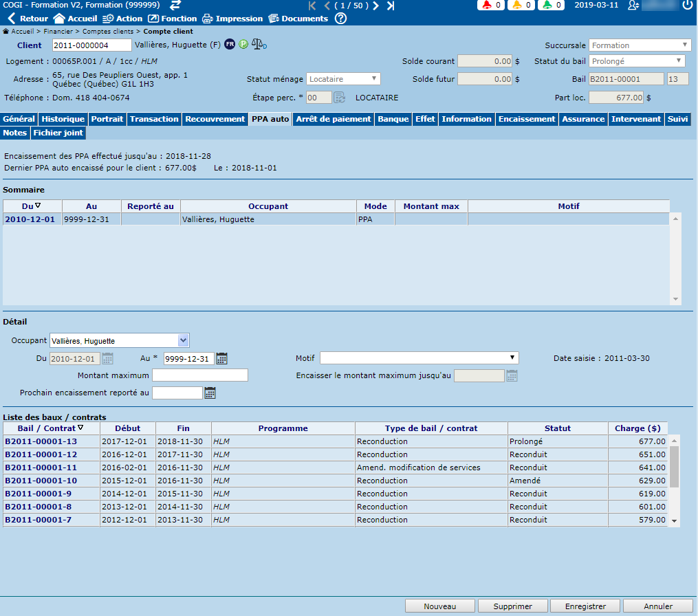Click the green notification bell icon
Image resolution: width=698 pixels, height=616 pixels.
point(546,5)
